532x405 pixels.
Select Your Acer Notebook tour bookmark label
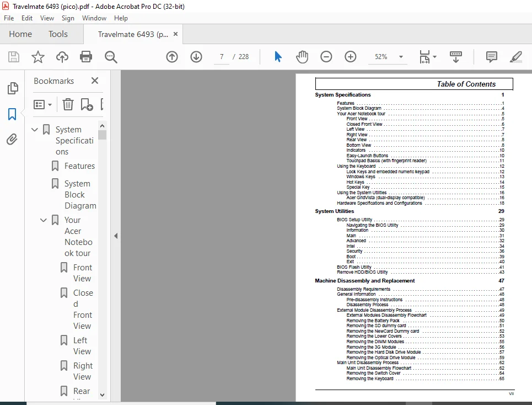click(78, 237)
